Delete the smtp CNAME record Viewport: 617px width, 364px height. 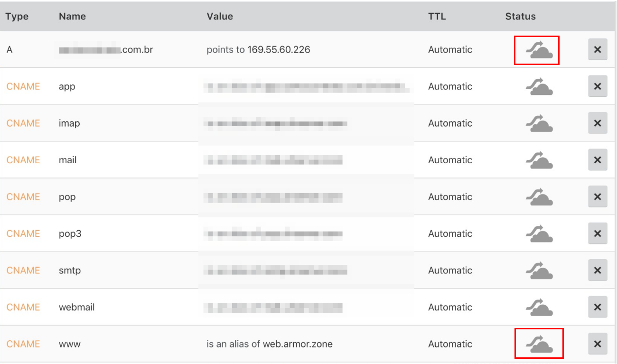(x=598, y=271)
